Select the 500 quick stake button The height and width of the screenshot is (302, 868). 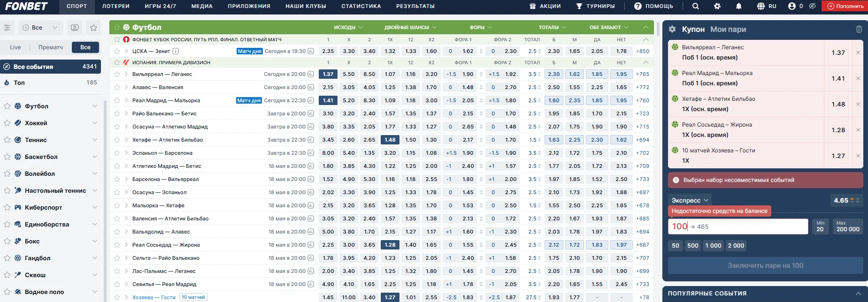(693, 246)
